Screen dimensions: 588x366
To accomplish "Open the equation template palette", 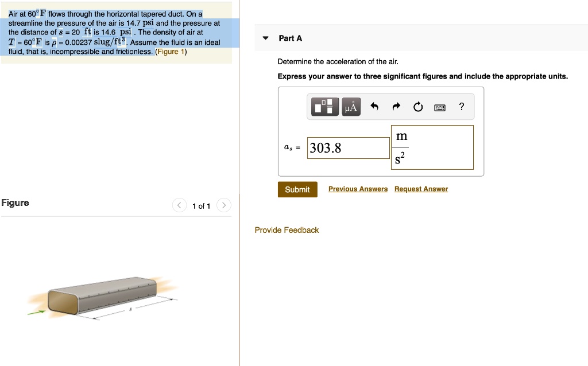I will (324, 106).
